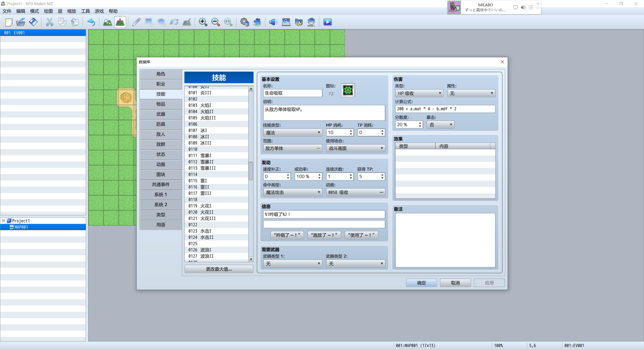Open the 文件 menu

click(7, 11)
